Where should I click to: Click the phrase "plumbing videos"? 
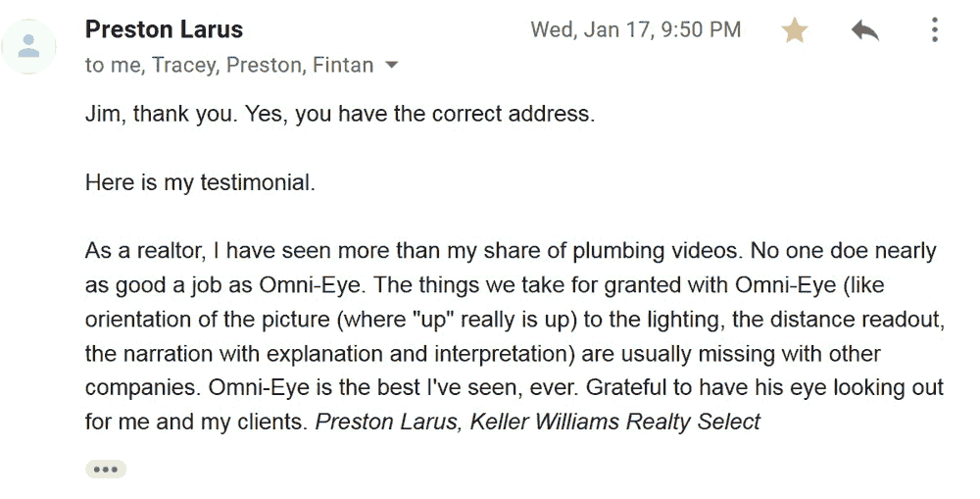657,251
